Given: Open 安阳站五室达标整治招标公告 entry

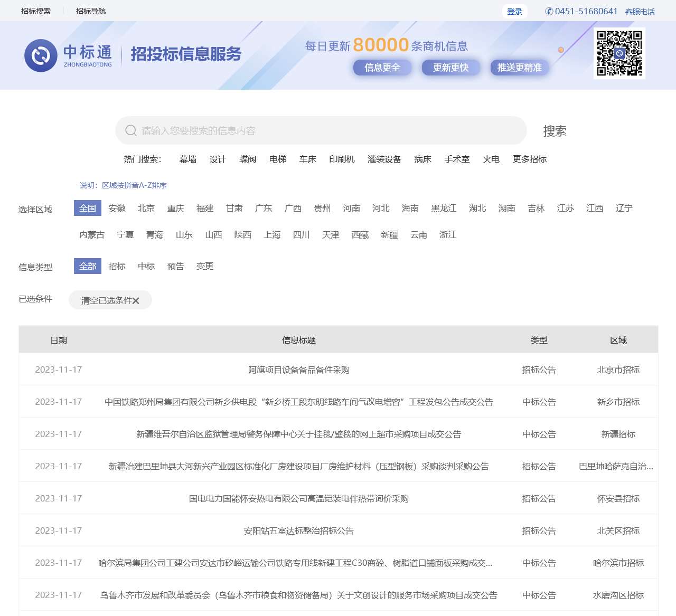Looking at the screenshot, I should (x=299, y=531).
